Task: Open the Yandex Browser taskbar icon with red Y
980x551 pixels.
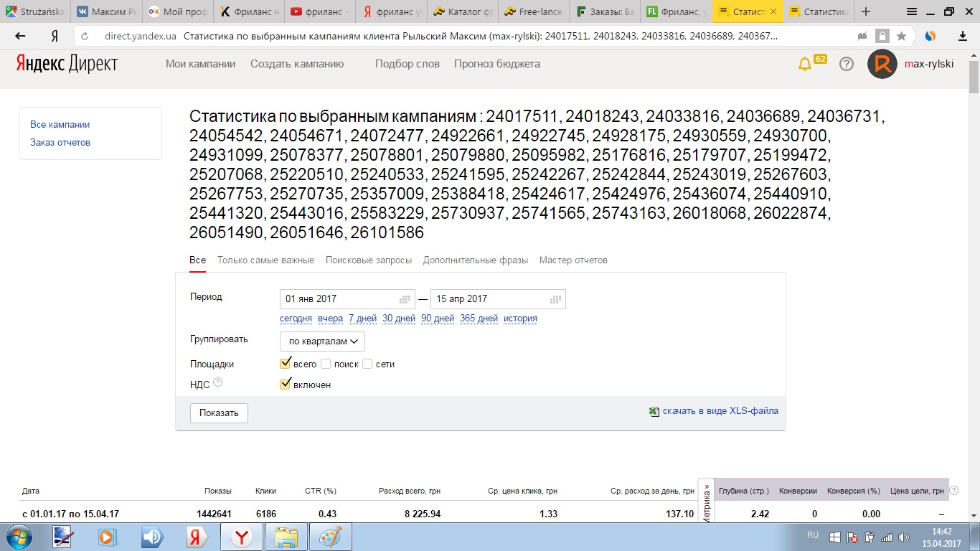Action: tap(242, 537)
